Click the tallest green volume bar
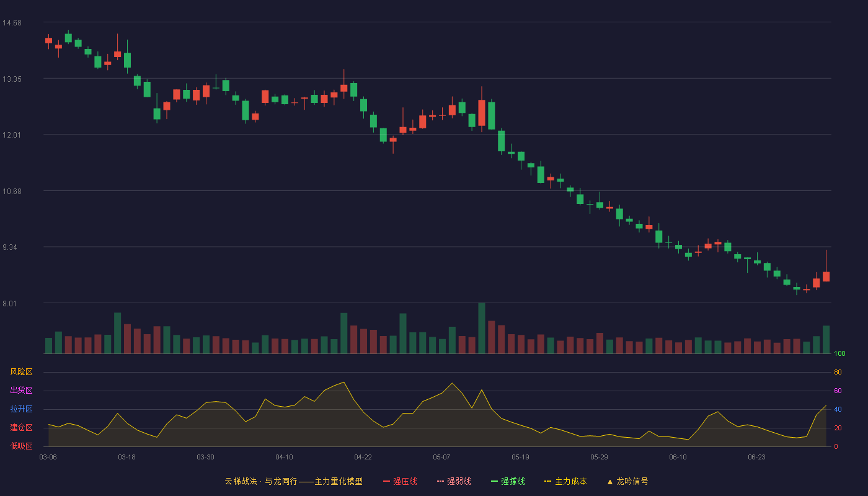Screen dimensions: 868x496 point(482,328)
